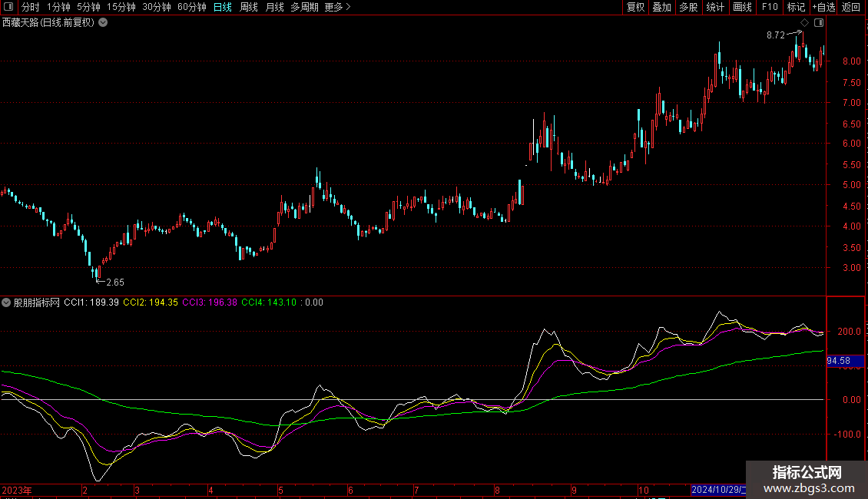Select the 60分钟 period
868x499 pixels.
[191, 7]
